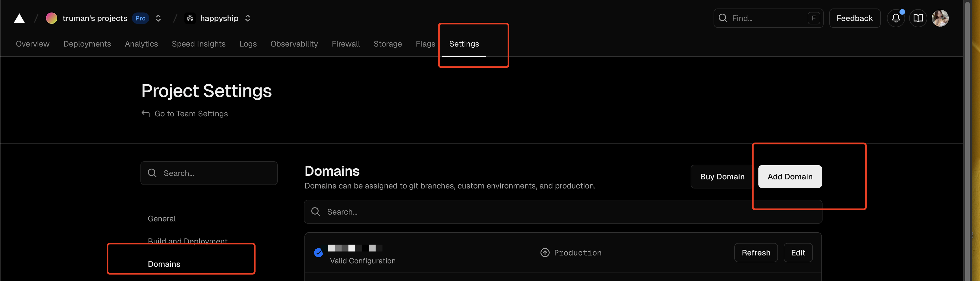This screenshot has height=281, width=980.
Task: Click the F keyboard shortcut badge
Action: point(814,18)
